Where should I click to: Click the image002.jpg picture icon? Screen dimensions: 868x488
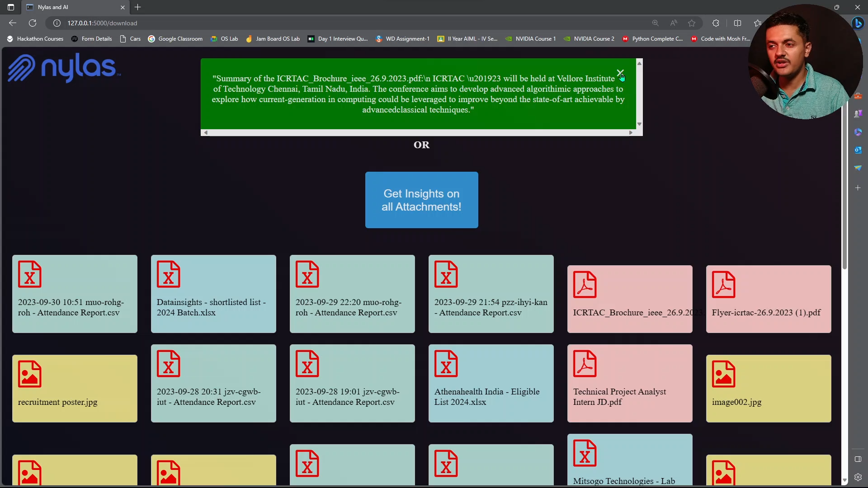point(723,374)
